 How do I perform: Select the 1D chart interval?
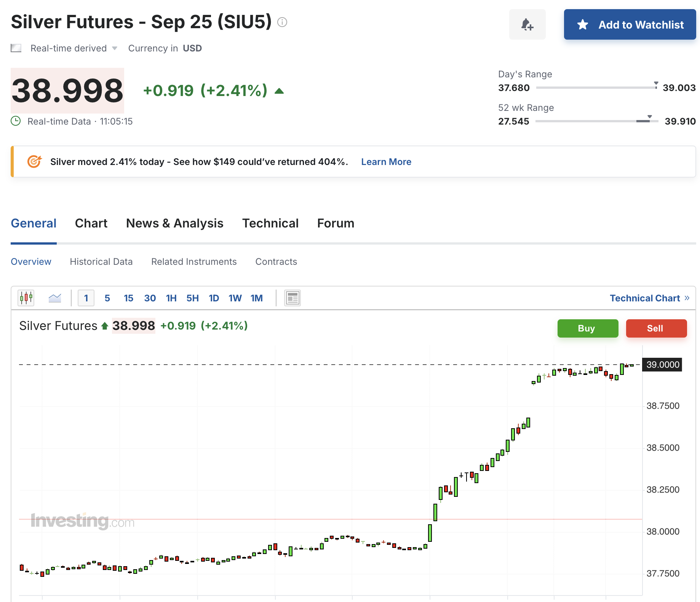point(214,298)
